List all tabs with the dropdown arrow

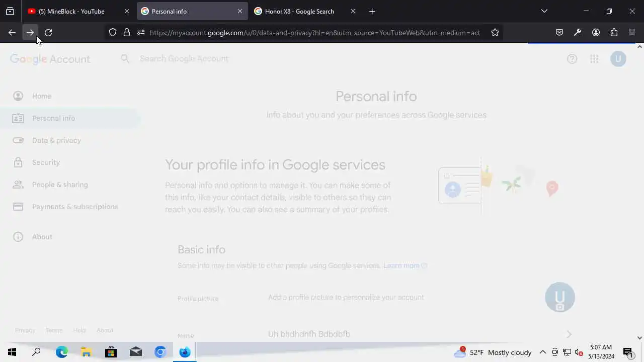point(544,11)
